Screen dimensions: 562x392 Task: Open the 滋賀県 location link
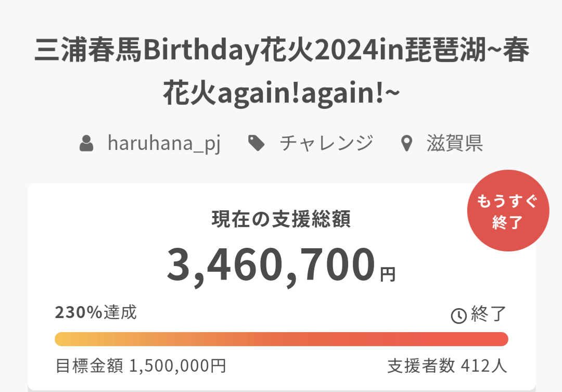(x=454, y=143)
